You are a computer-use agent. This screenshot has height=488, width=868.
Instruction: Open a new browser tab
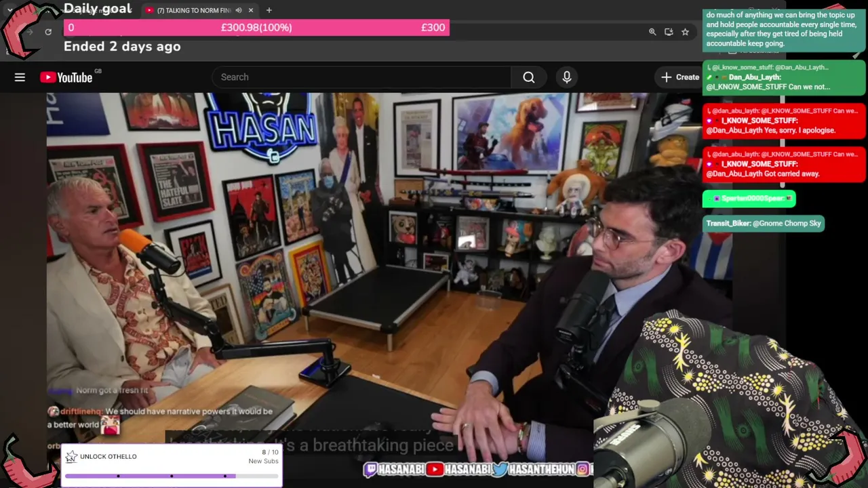pyautogui.click(x=269, y=10)
